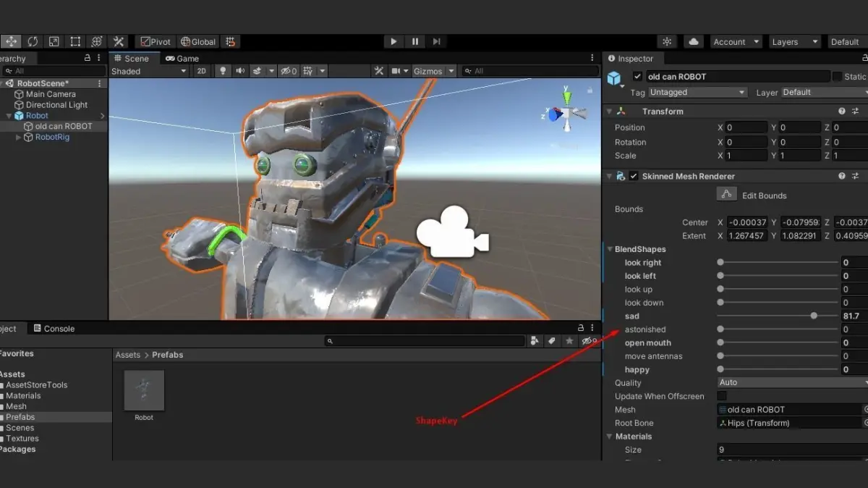This screenshot has width=868, height=488.
Task: Select Main Camera in Hierarchy
Action: coord(51,94)
